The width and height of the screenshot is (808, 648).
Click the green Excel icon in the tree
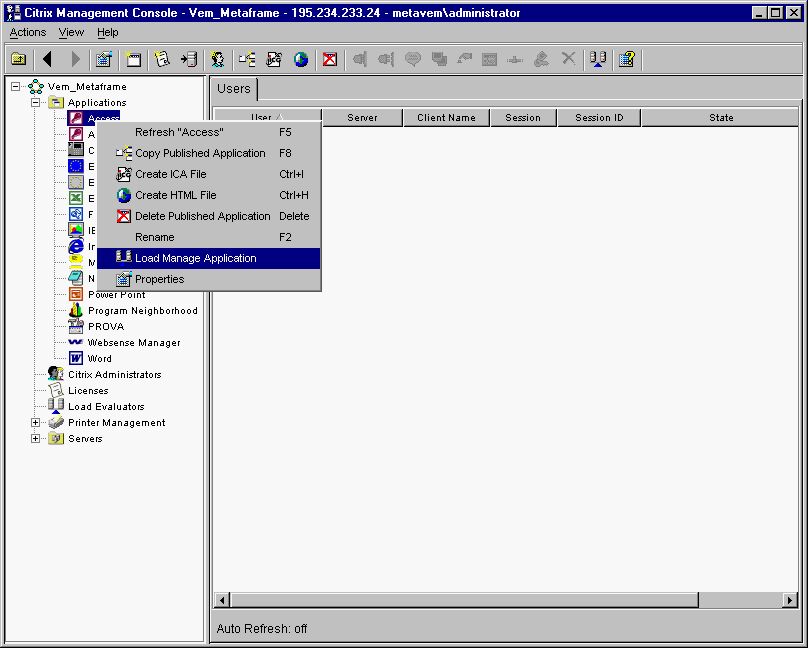[x=76, y=198]
